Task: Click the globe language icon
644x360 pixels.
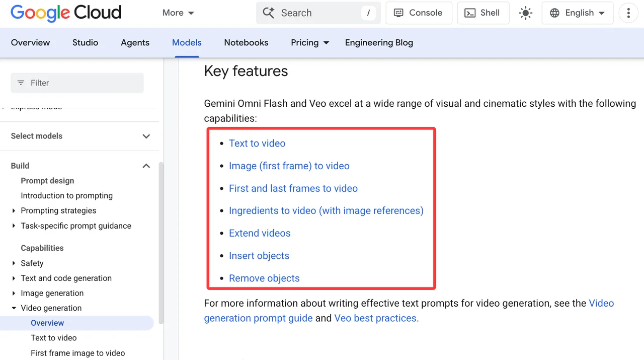Action: coord(554,13)
